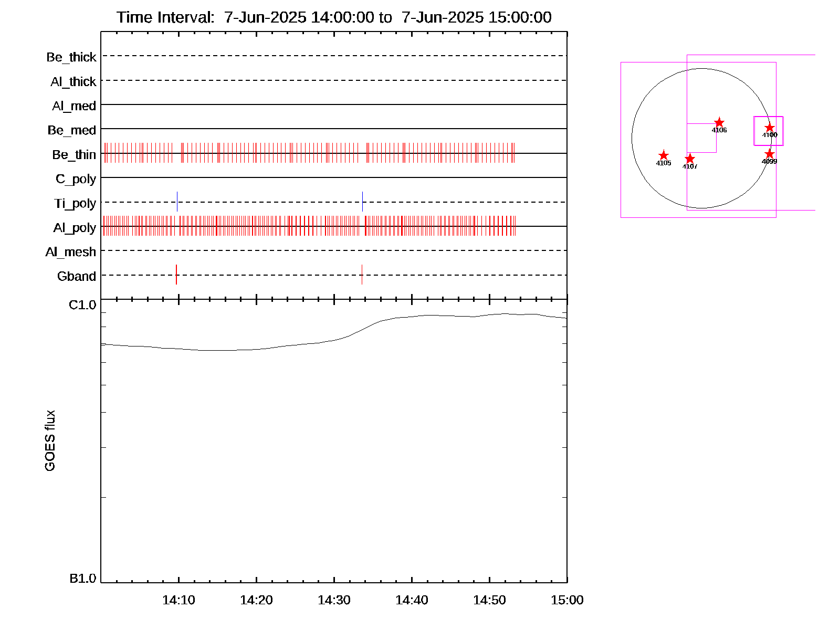Click the black tick on Ti_poly near 14:10
This screenshot has width=840, height=630.
[x=177, y=202]
